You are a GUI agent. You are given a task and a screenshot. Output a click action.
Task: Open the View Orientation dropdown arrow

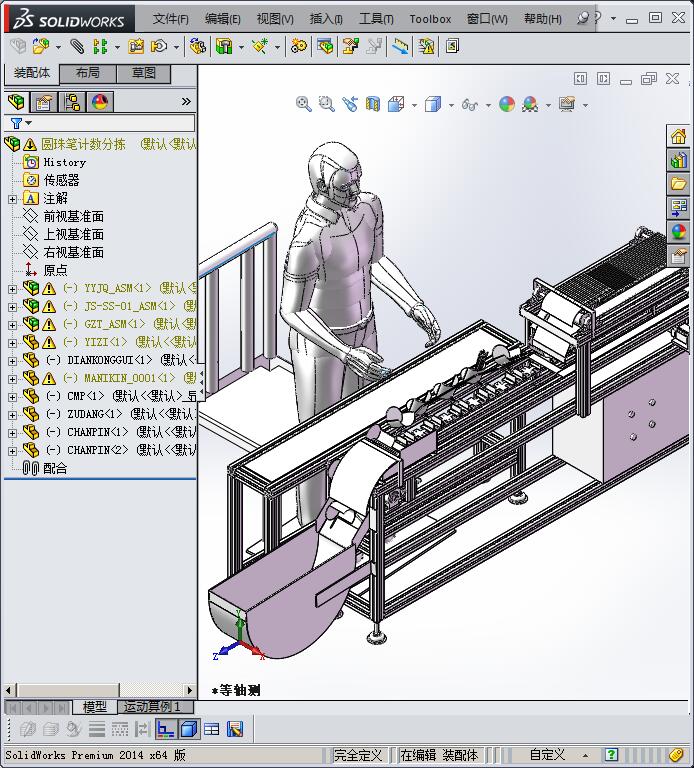tap(414, 105)
